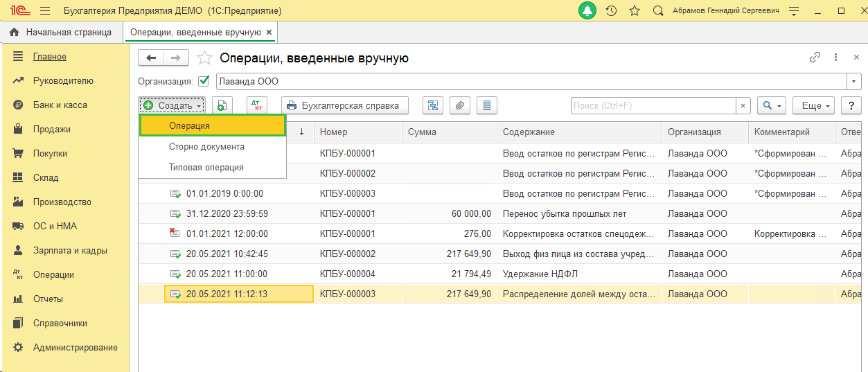Open the Банк и касса section
Screen dimensions: 868x372
(x=60, y=105)
